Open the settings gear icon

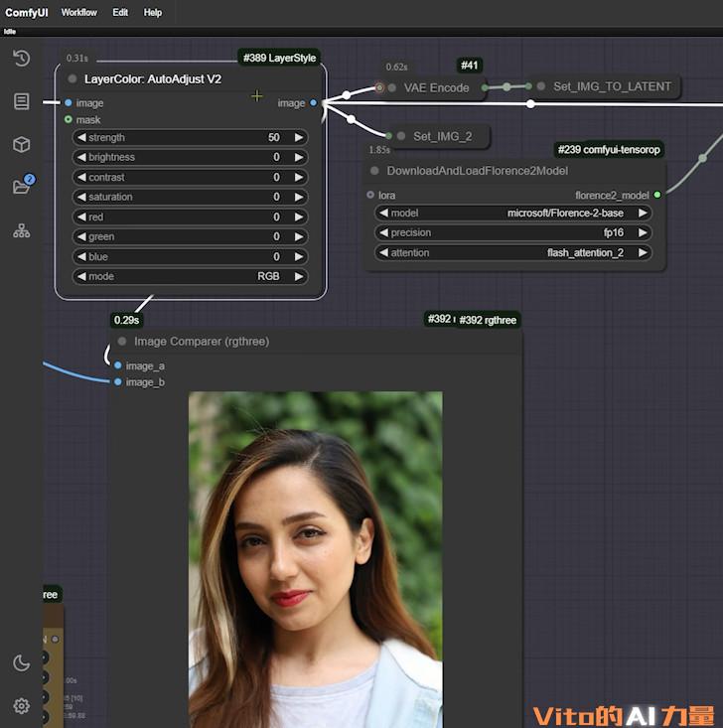[x=22, y=706]
